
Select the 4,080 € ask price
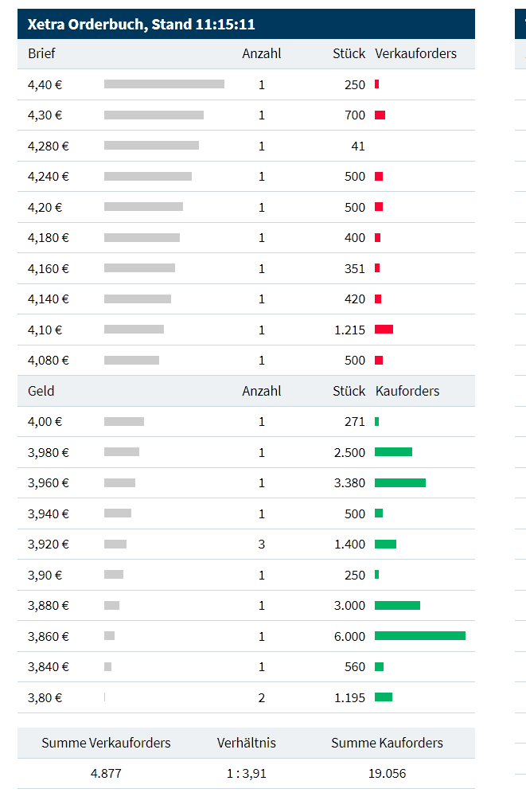click(49, 360)
